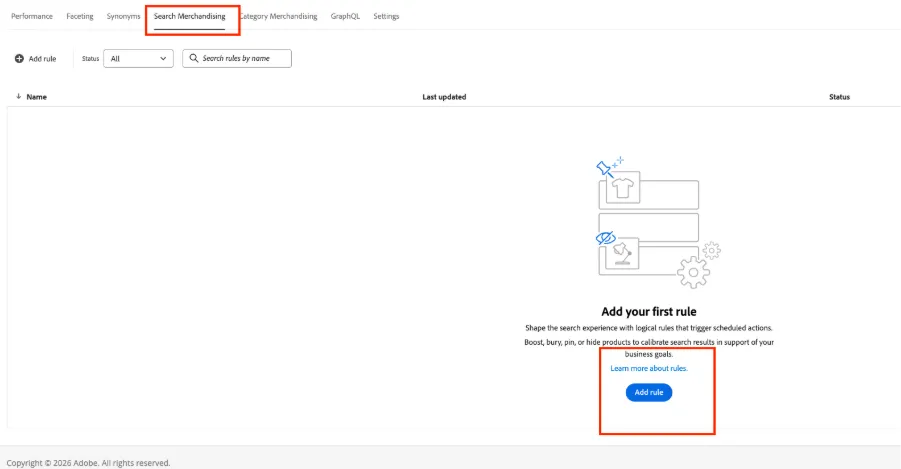
Task: Click the Status label before the dropdown
Action: coord(90,59)
